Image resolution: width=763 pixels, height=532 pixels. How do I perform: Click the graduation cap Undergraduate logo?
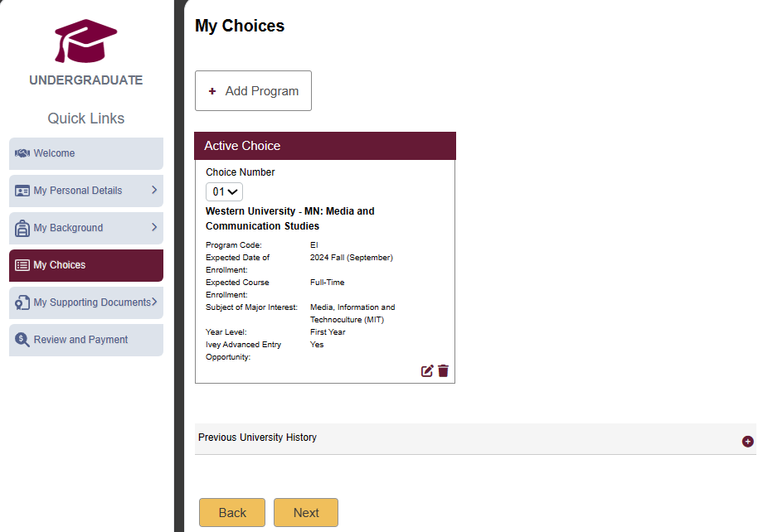(x=85, y=41)
